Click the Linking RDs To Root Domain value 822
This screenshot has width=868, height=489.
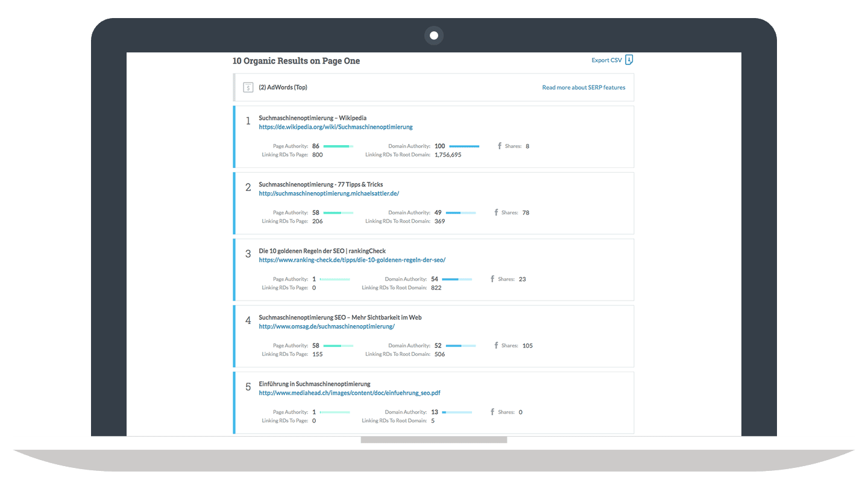pyautogui.click(x=436, y=288)
